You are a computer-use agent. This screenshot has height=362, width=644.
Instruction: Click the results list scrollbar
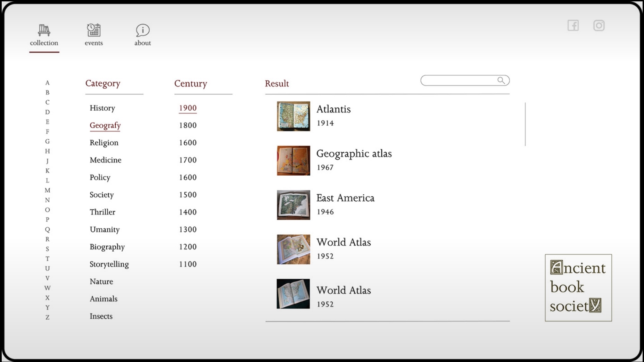525,124
